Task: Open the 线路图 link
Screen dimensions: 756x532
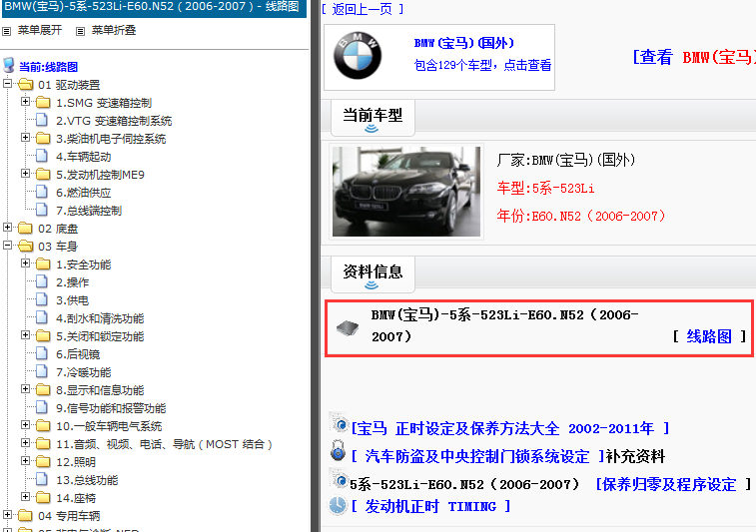Action: (x=709, y=336)
